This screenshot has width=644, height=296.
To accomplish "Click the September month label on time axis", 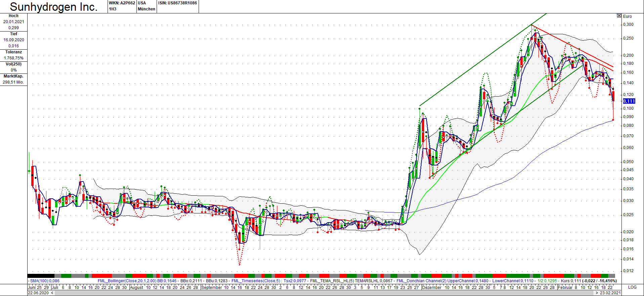I will 212,287.
